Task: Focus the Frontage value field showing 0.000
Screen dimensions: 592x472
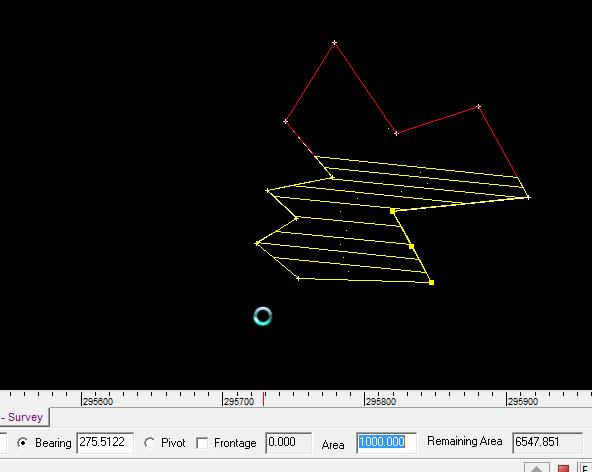Action: (x=288, y=443)
